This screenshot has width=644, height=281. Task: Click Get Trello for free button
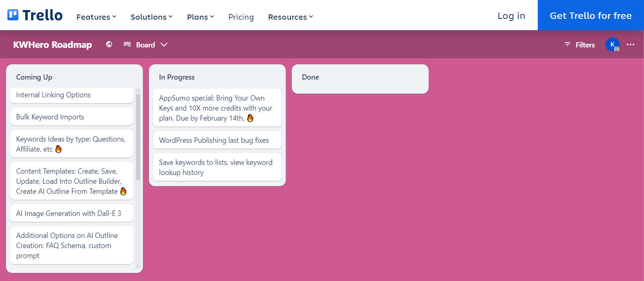[x=590, y=16]
